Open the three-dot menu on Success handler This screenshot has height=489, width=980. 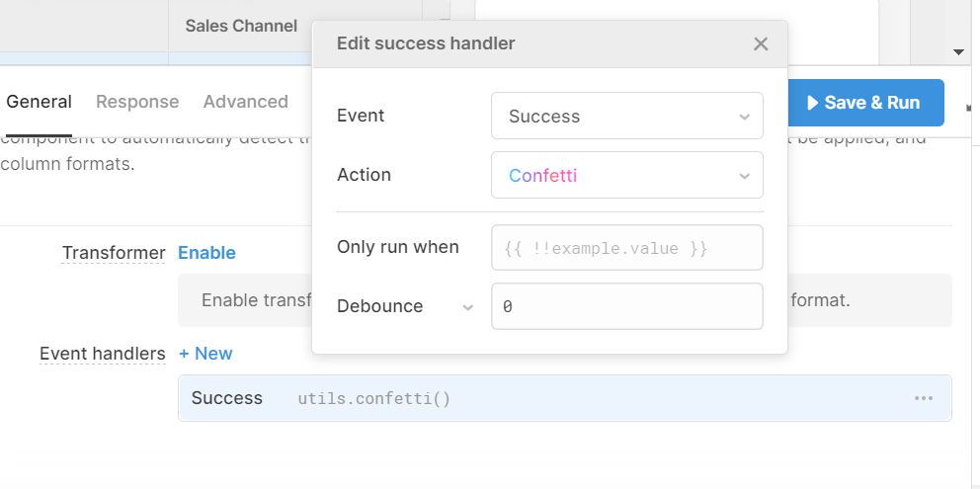tap(924, 398)
